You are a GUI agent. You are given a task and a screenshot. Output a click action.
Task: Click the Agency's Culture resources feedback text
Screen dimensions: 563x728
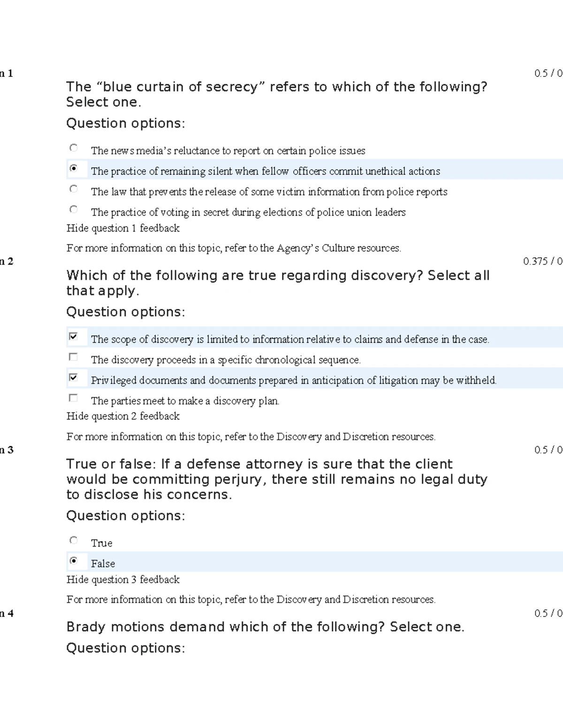tap(234, 248)
